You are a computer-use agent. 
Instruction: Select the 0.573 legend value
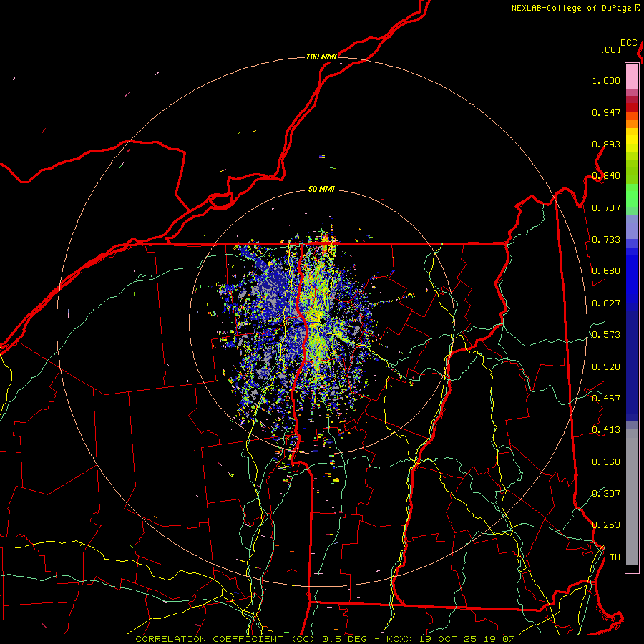pyautogui.click(x=606, y=335)
